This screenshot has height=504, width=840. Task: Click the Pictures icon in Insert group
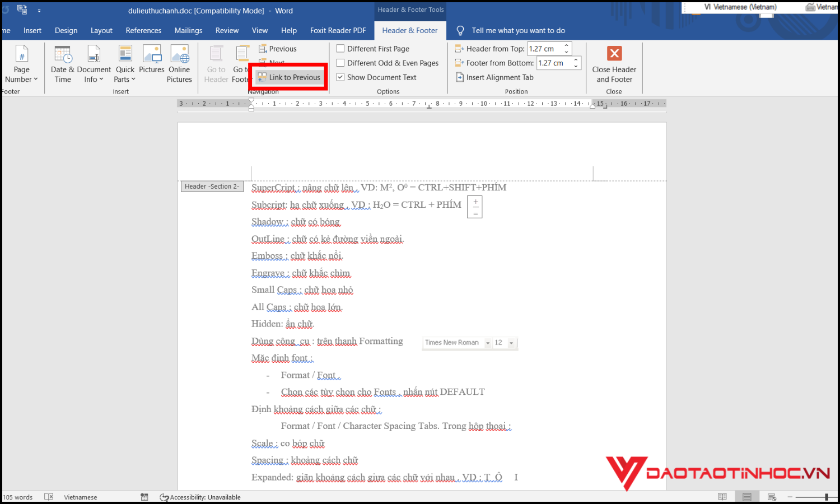[152, 54]
